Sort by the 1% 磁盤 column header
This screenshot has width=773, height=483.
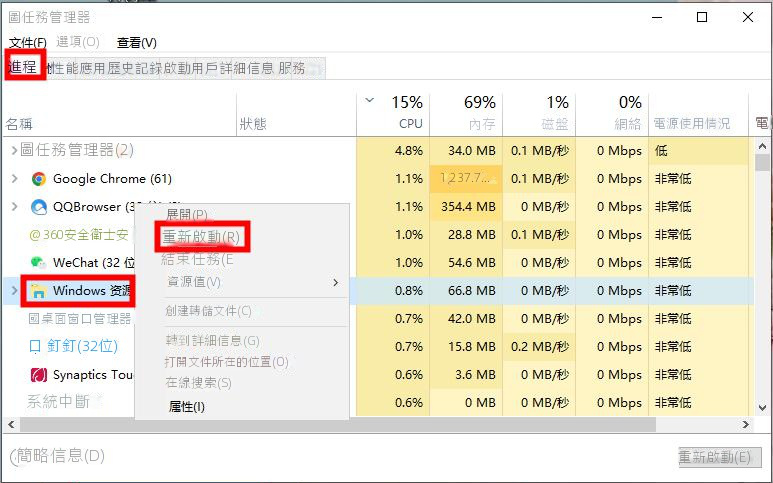539,113
